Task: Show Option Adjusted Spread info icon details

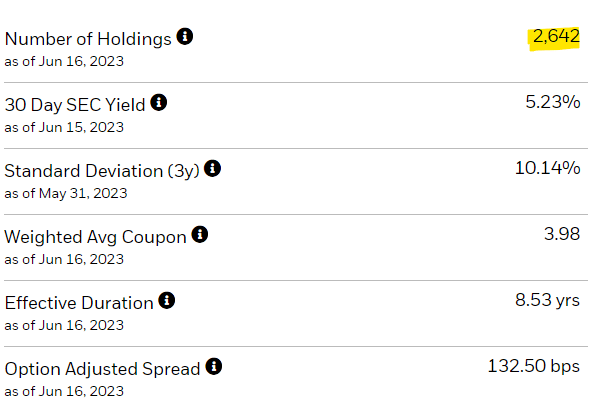Action: coord(214,366)
